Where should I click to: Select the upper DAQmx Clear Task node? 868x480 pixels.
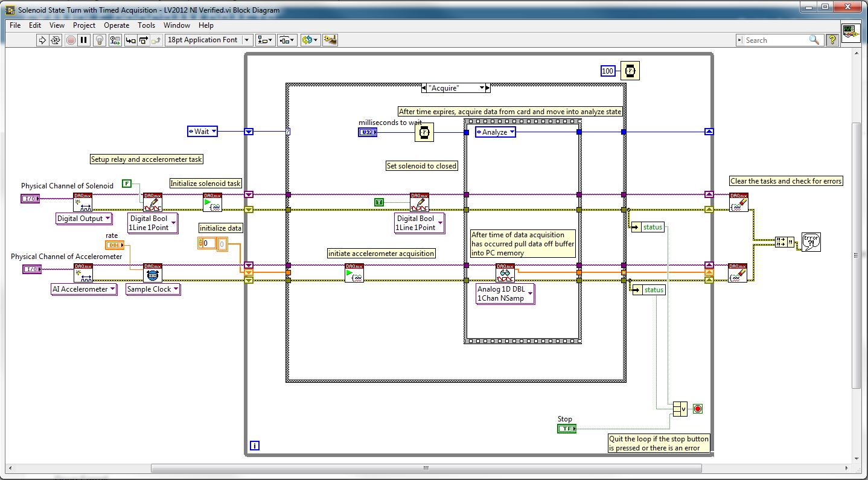coord(739,202)
